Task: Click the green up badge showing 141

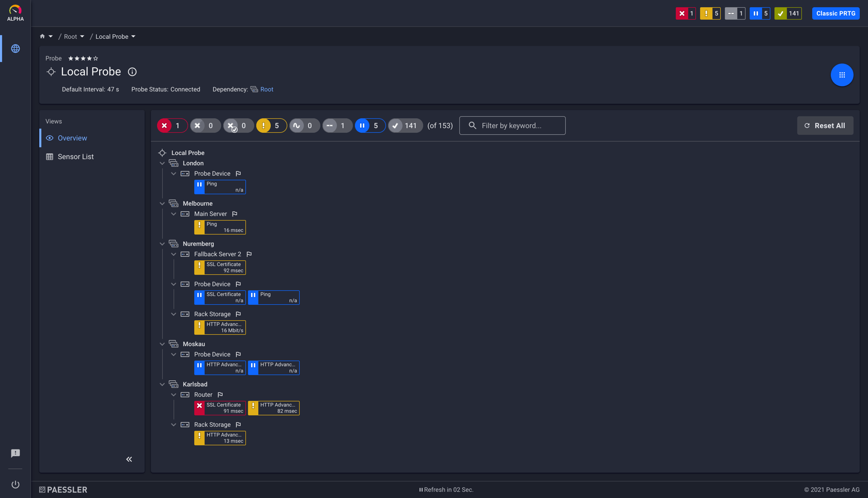Action: click(x=788, y=13)
